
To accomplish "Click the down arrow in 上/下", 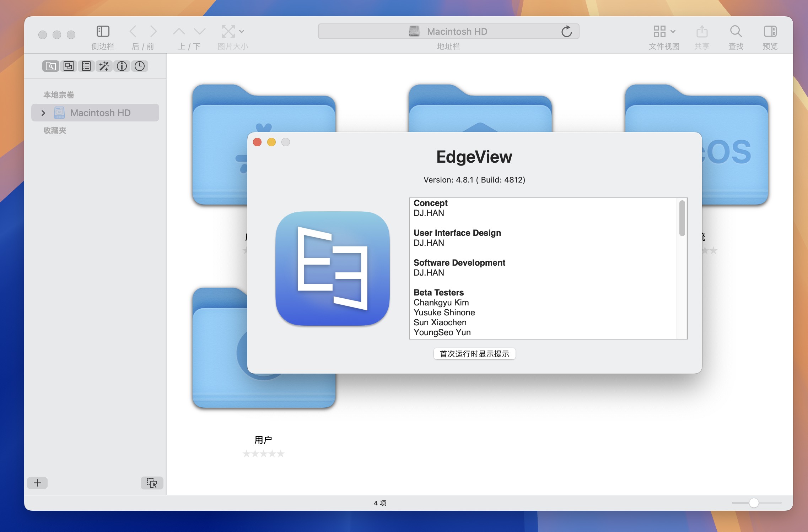I will [200, 31].
